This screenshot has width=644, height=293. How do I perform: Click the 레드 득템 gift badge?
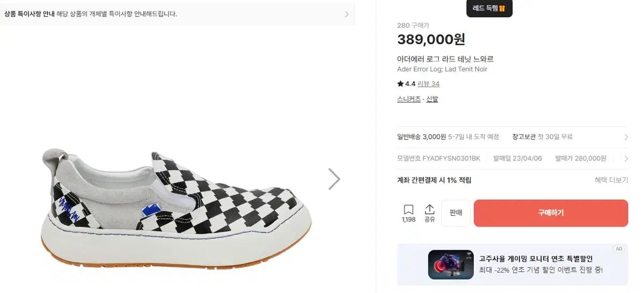[489, 8]
